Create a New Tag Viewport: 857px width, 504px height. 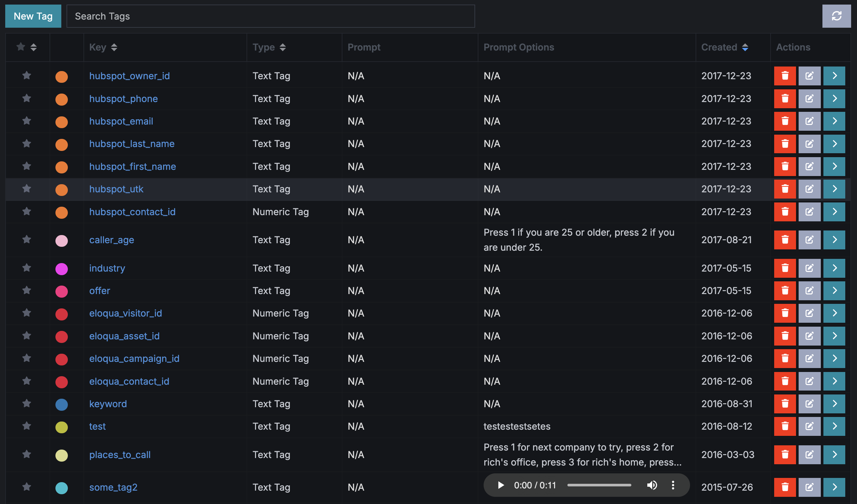coord(33,16)
